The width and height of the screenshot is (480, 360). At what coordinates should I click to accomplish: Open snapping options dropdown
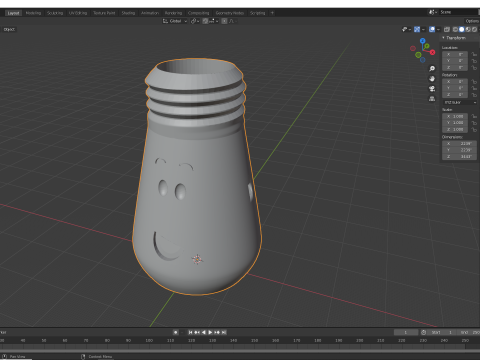pyautogui.click(x=213, y=21)
